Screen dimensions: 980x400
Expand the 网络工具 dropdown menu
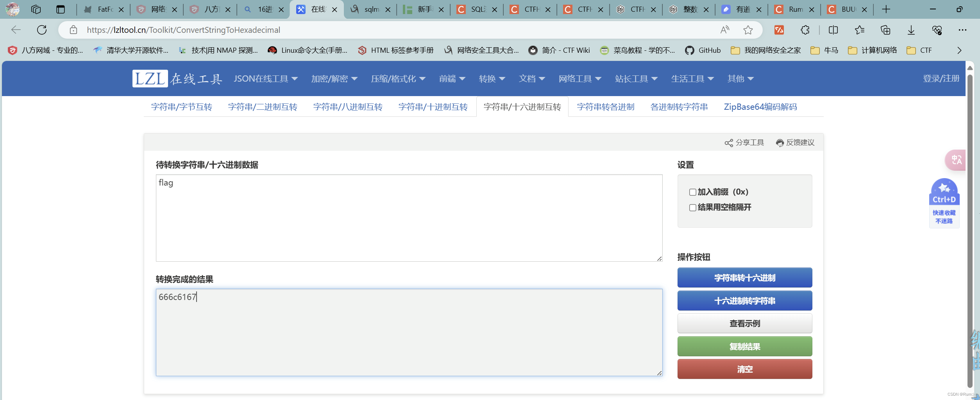pyautogui.click(x=580, y=79)
